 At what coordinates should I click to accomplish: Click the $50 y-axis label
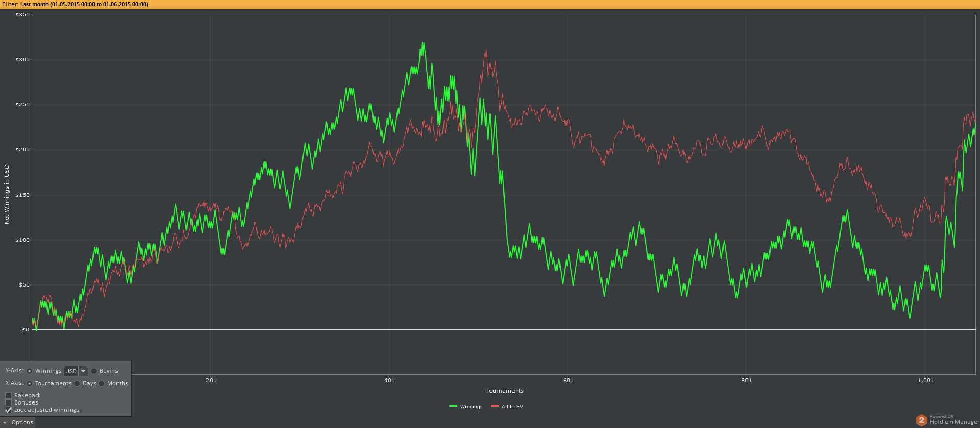24,285
